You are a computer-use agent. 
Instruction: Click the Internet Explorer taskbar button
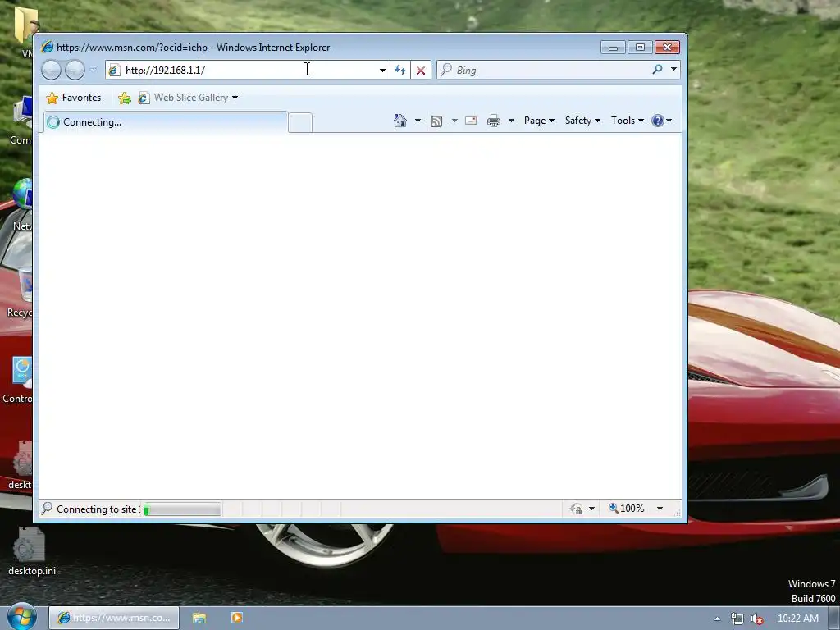point(113,619)
